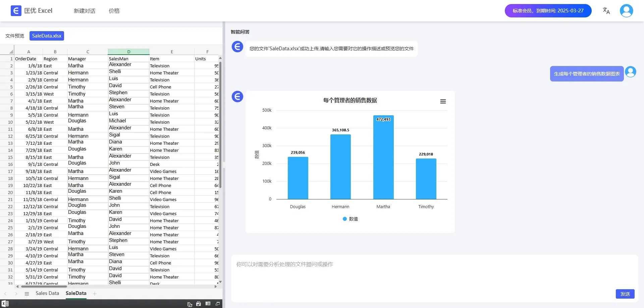Open 价格 pricing page
The image size is (644, 308).
coord(114,11)
